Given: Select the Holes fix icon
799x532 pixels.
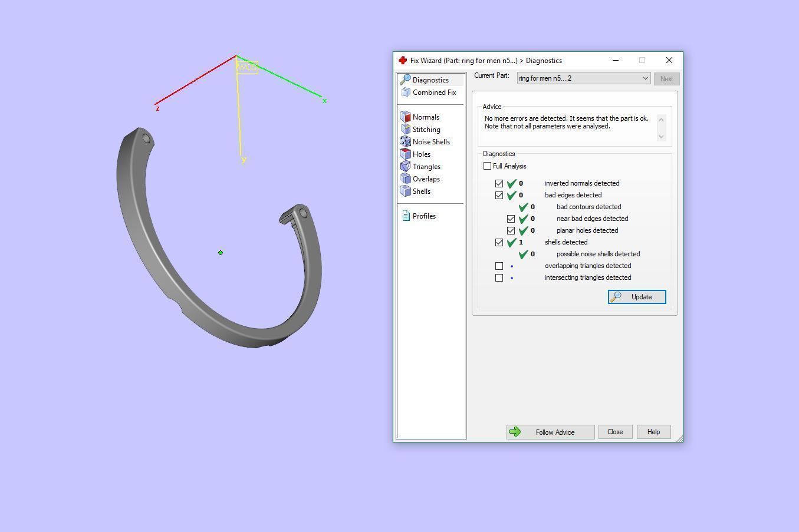Looking at the screenshot, I should pos(405,154).
